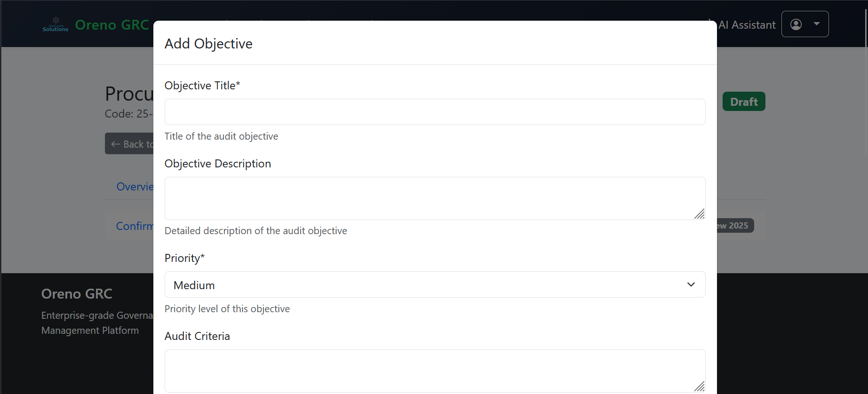Open the AI Assistant from the navbar
This screenshot has width=868, height=394.
(747, 25)
